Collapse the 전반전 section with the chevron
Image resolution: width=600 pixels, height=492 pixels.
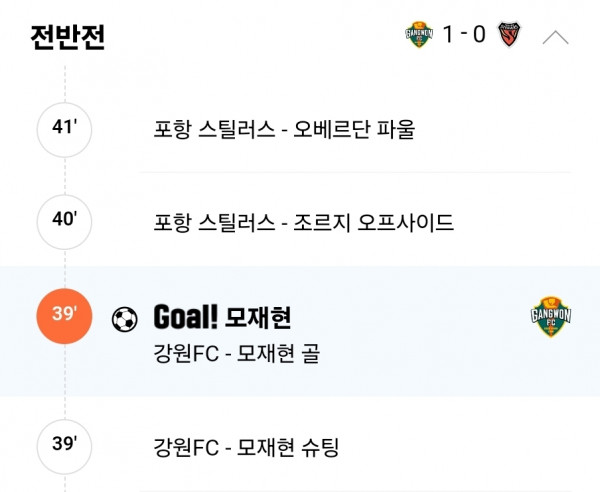pyautogui.click(x=556, y=37)
